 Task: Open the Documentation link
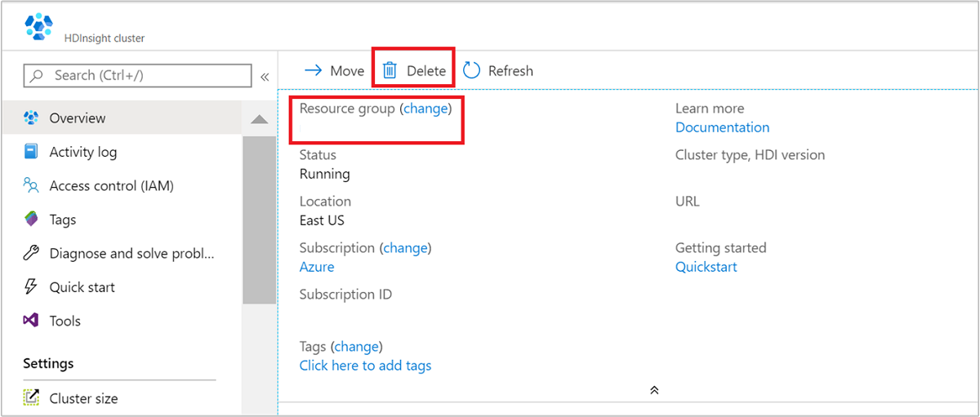click(722, 127)
